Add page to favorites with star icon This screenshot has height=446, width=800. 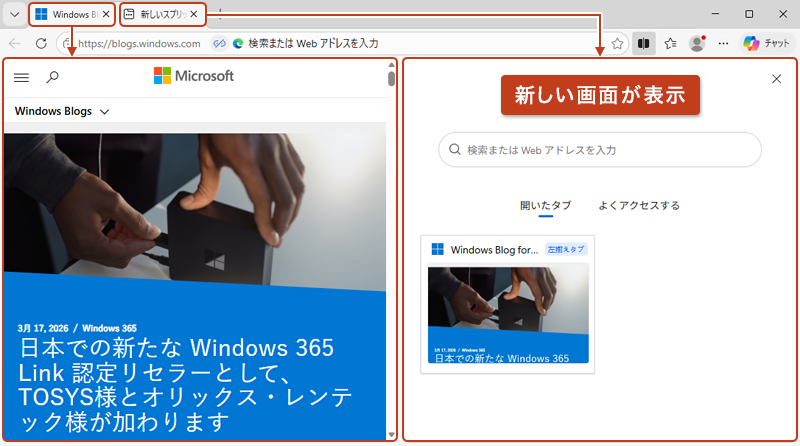coord(617,43)
